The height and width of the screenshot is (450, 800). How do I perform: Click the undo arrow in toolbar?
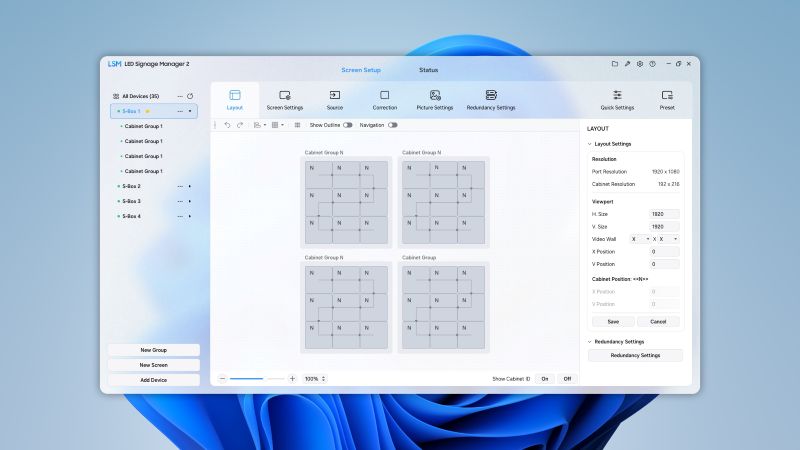pyautogui.click(x=227, y=125)
